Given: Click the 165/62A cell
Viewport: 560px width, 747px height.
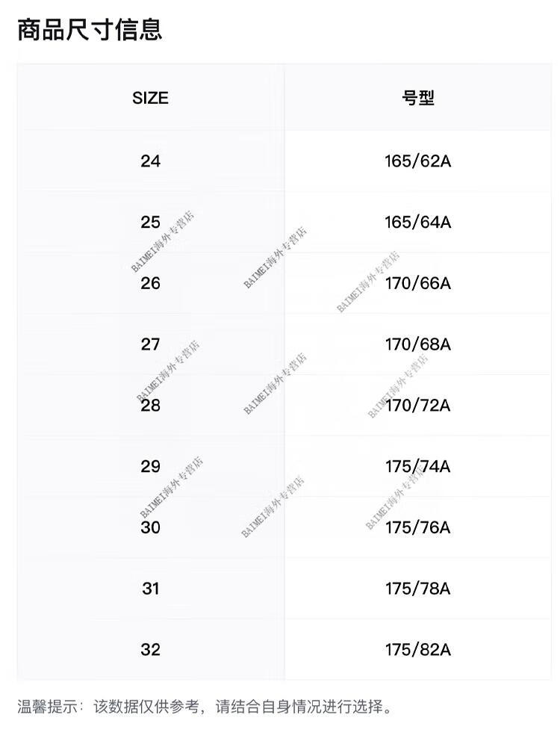Looking at the screenshot, I should 418,161.
